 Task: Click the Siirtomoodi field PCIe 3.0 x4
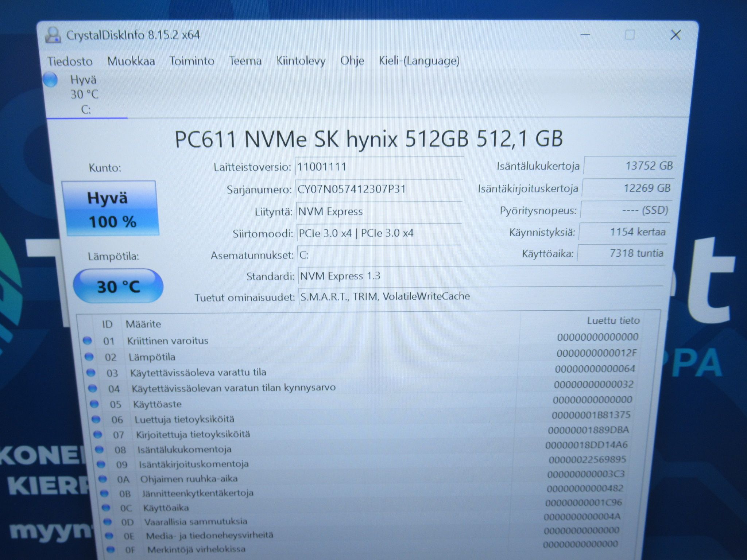click(x=379, y=233)
